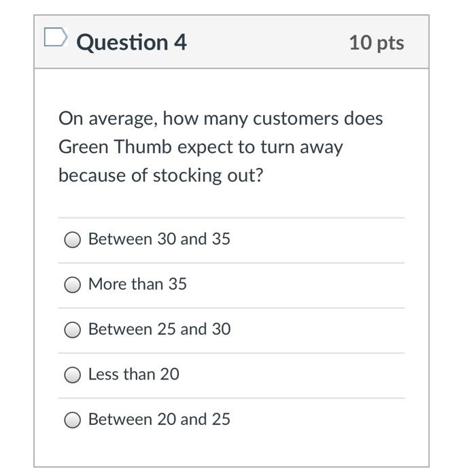Select the "Between 30 and 35" radio button
Image resolution: width=463 pixels, height=476 pixels.
73,240
